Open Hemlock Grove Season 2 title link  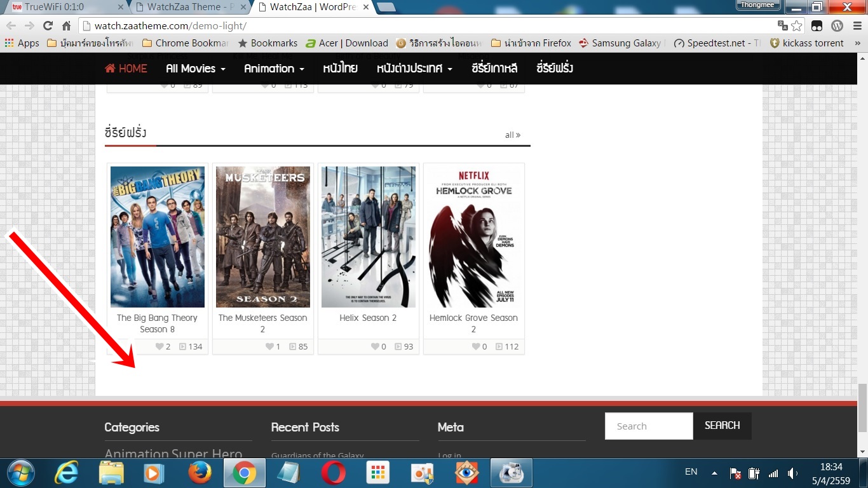(x=473, y=323)
